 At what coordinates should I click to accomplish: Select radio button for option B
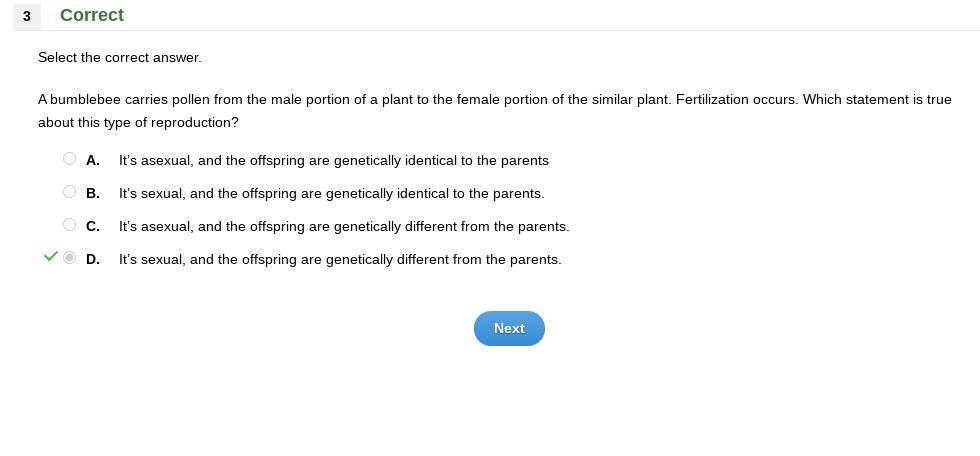69,192
